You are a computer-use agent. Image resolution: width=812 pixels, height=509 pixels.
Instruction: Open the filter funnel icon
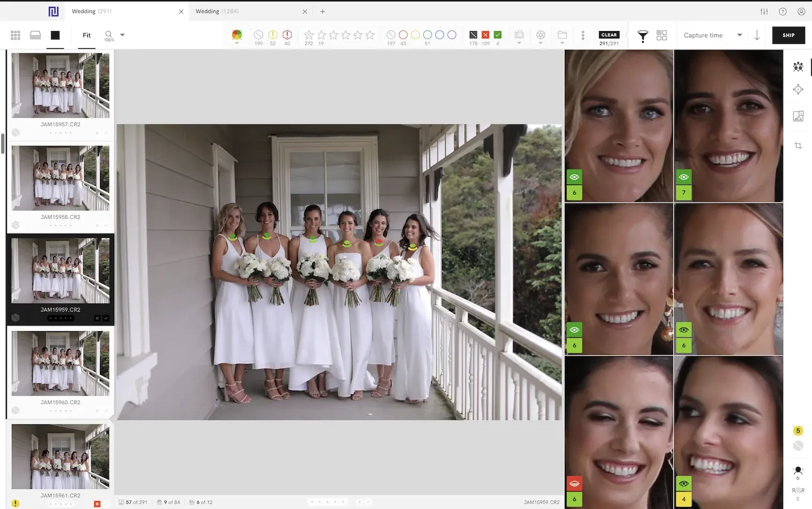pos(642,35)
